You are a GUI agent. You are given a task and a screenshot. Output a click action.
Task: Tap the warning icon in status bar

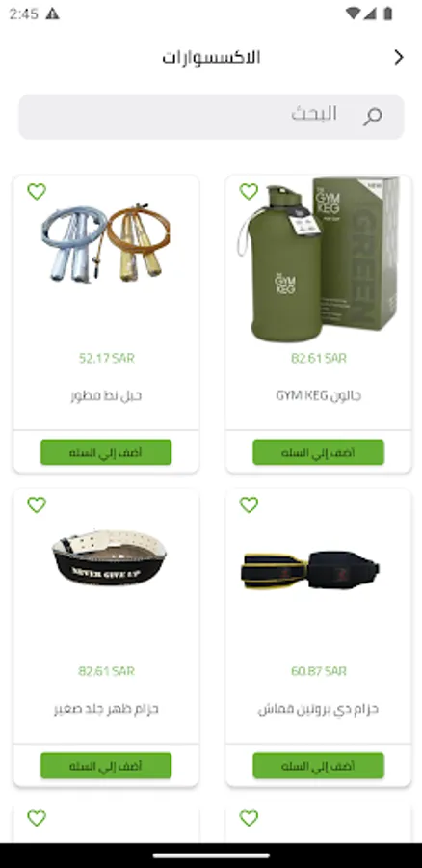pos(53,14)
